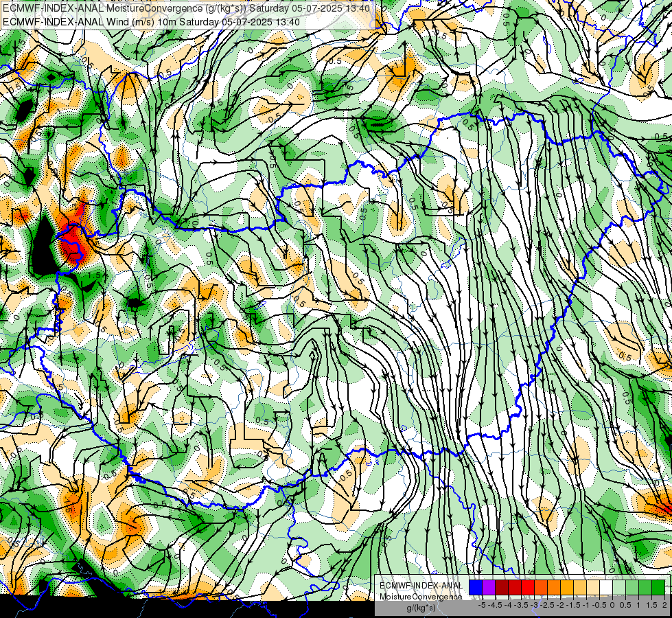Screen dimensions: 672x618
Task: Click the -0.5 legend scale value
Action: (x=599, y=605)
